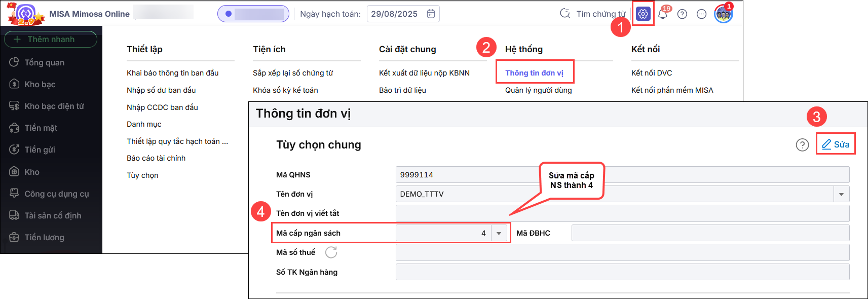The width and height of the screenshot is (868, 299).
Task: Click Kết nối DVC link
Action: (651, 73)
